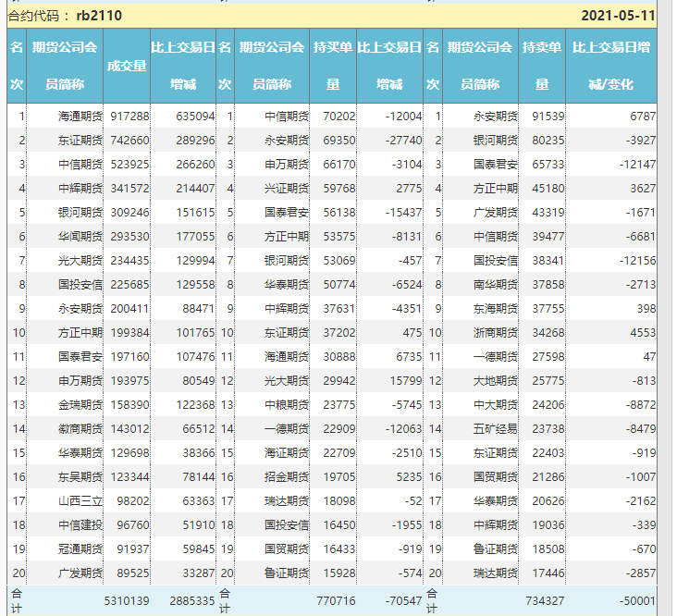Select 招金期货 row name
This screenshot has width=677, height=616.
click(287, 477)
